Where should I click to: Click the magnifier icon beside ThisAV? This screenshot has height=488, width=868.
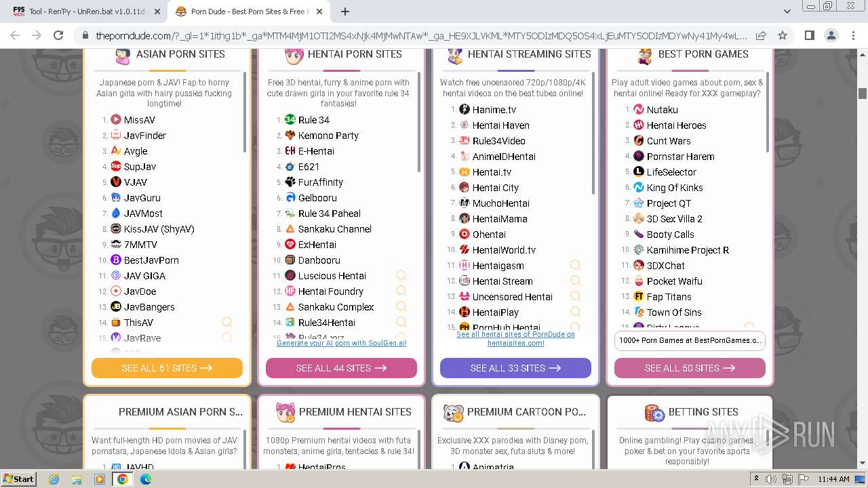pos(227,322)
